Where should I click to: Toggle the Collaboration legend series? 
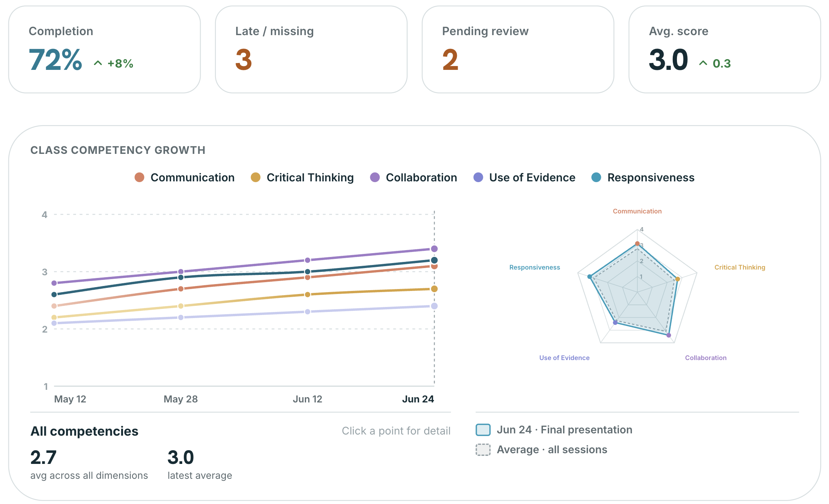click(414, 178)
